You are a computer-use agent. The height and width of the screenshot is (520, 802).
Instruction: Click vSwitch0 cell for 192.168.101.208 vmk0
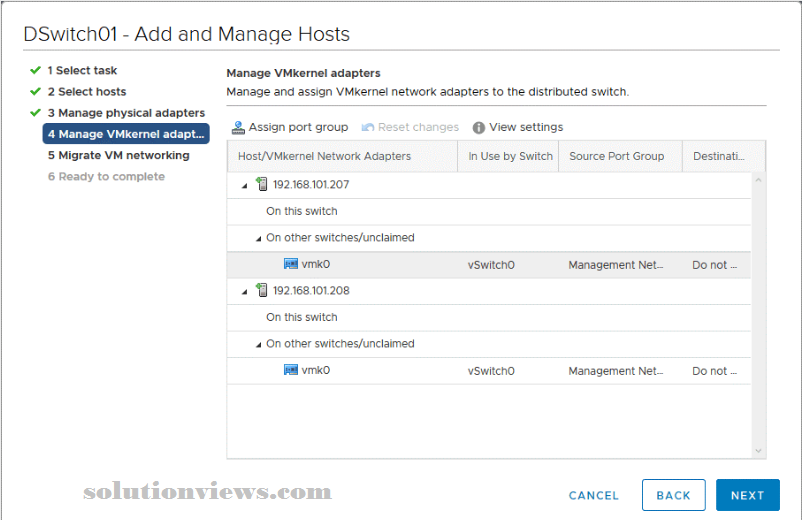pyautogui.click(x=491, y=371)
